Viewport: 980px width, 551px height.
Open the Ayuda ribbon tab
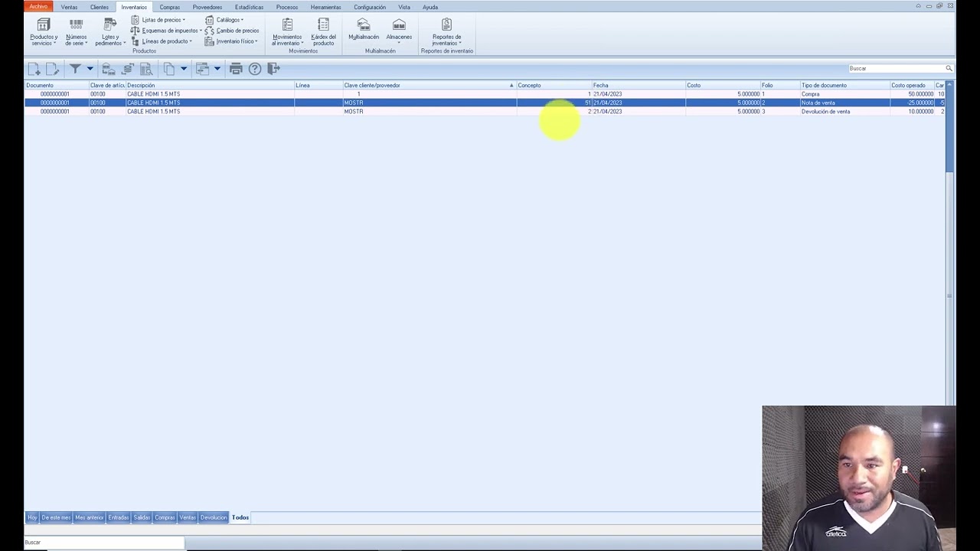tap(430, 7)
